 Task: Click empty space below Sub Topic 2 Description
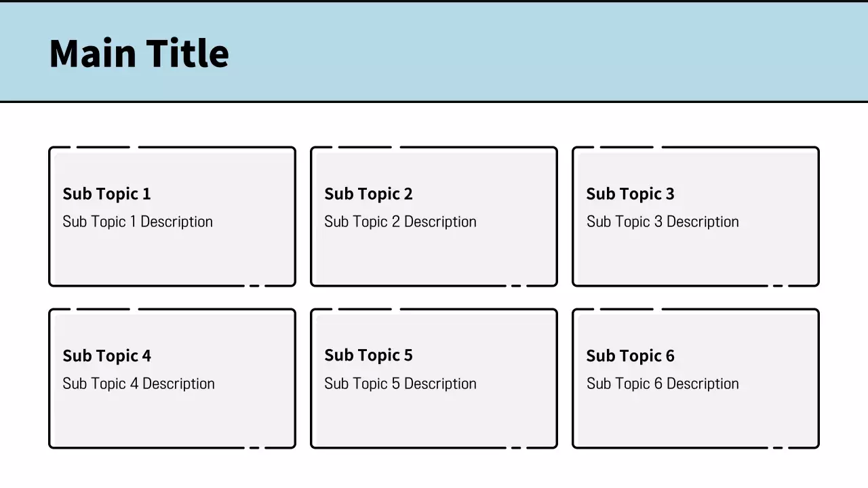[x=434, y=259]
